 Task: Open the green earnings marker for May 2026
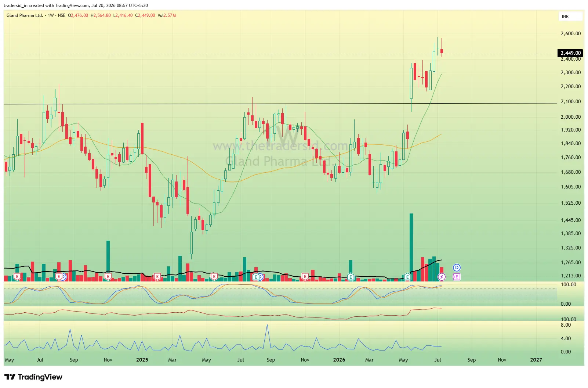coord(407,277)
